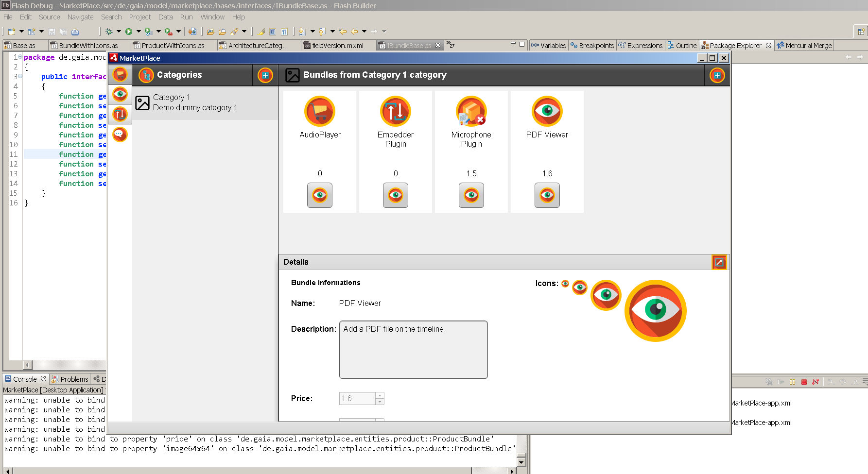Open the Debug button dropdown arrow
Screen dimensions: 868x474
(118, 32)
